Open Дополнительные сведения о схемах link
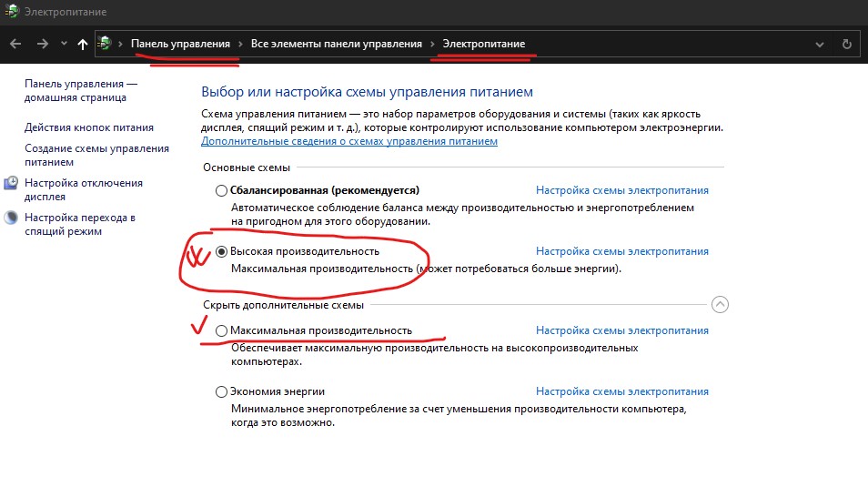 click(x=349, y=142)
